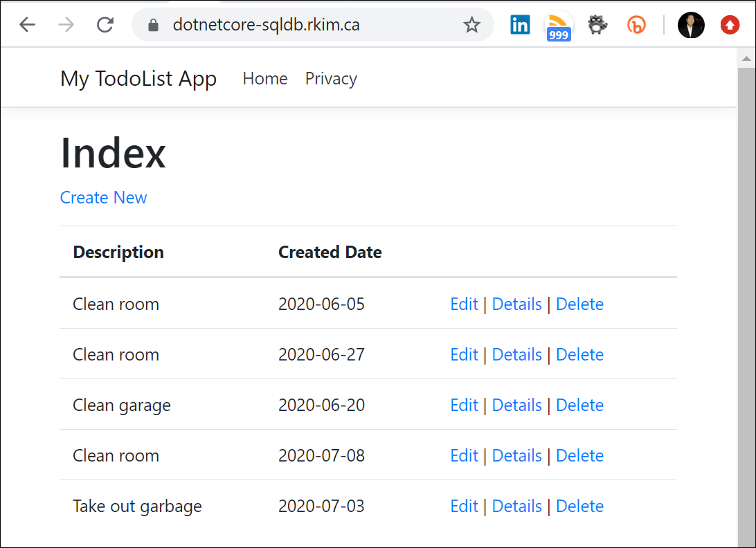View Details for Take out garbage
Viewport: 756px width, 548px height.
pyautogui.click(x=517, y=506)
